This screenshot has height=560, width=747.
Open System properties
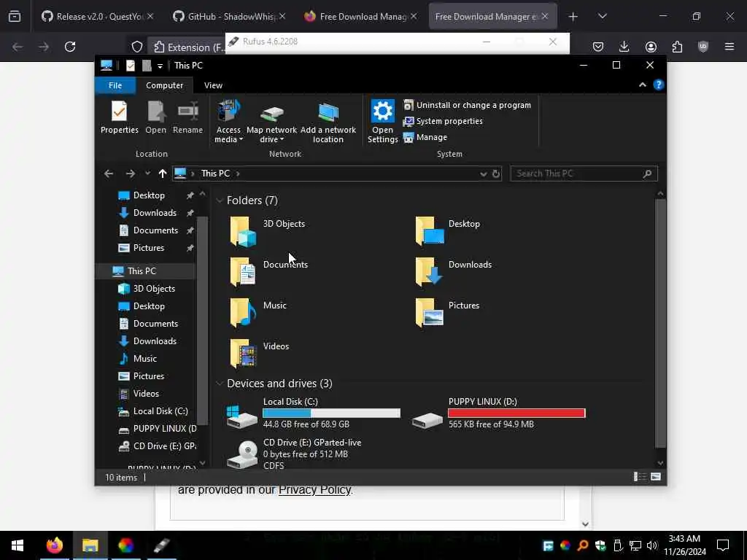tap(443, 121)
